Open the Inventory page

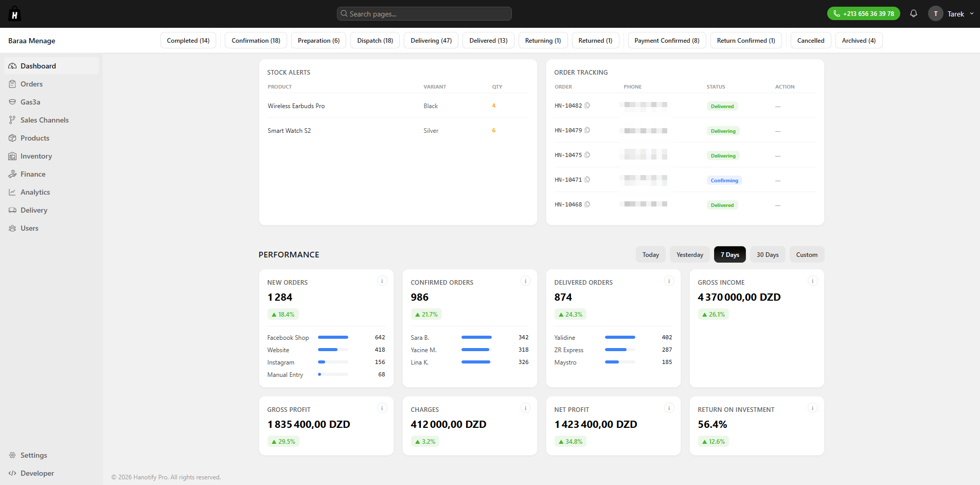(51, 156)
